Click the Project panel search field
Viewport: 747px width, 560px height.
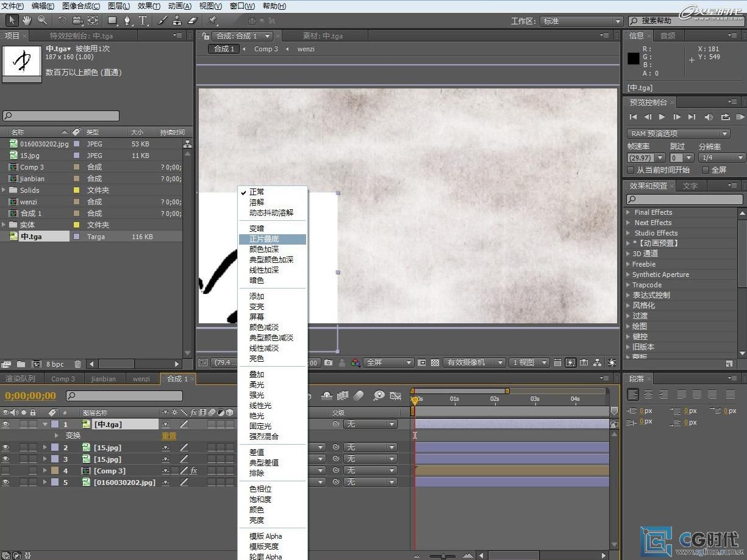coord(61,115)
